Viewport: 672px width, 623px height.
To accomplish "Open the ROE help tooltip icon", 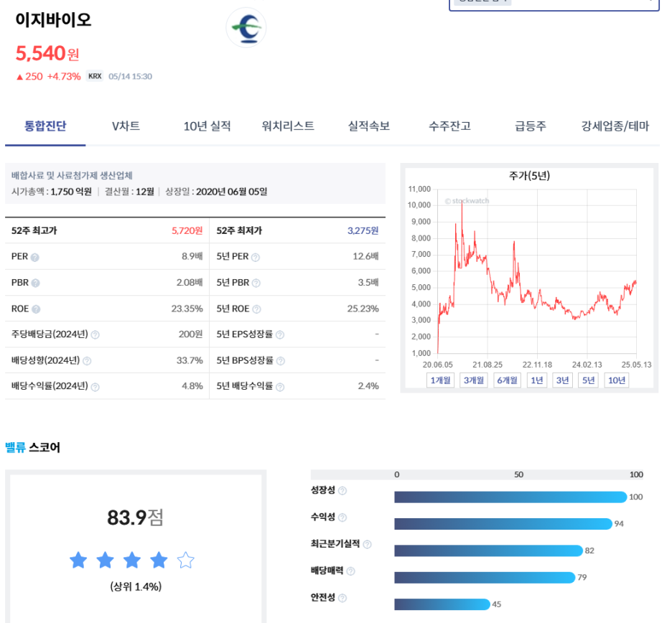I will (36, 309).
